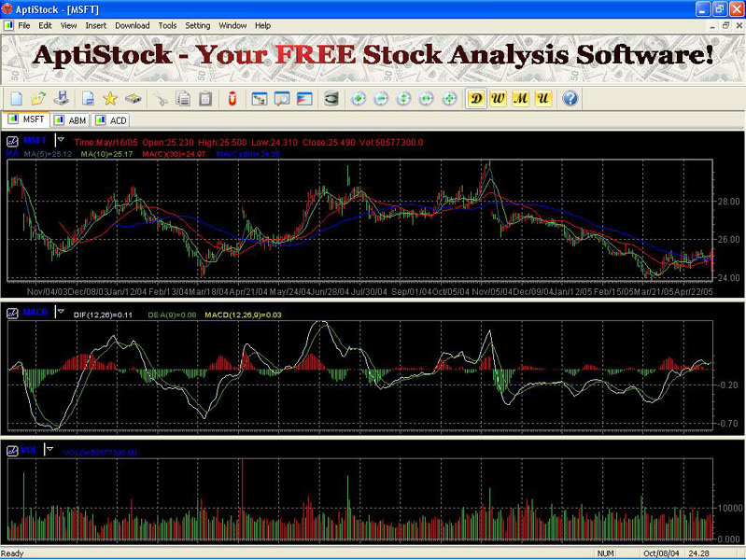Image resolution: width=746 pixels, height=560 pixels.
Task: Click the red magnet icon
Action: click(232, 99)
